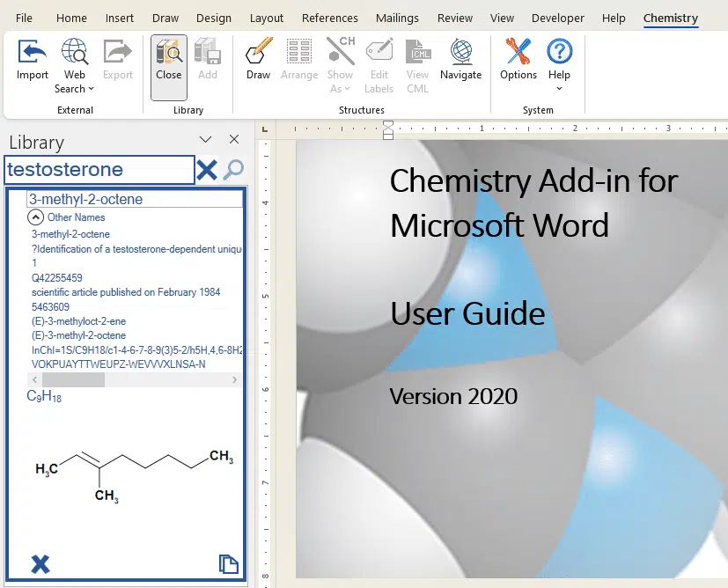Delete the 3-methyl-2-octene library entry
Image resolution: width=728 pixels, height=588 pixels.
coord(40,564)
